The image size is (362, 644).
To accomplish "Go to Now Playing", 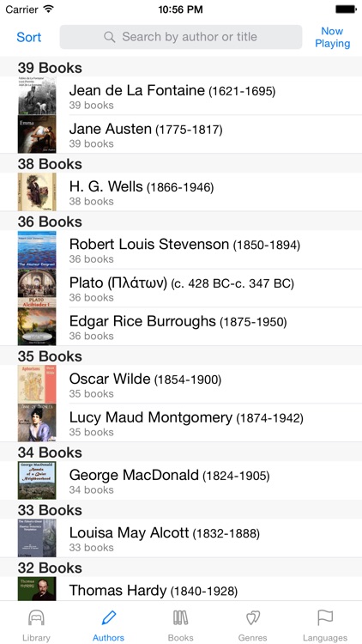I will [333, 38].
